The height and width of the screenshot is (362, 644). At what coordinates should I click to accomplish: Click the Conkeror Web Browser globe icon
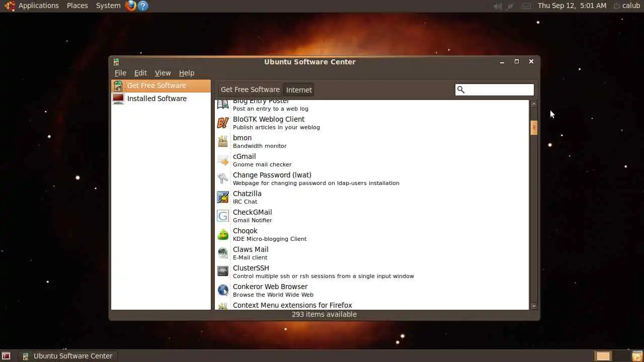click(223, 290)
